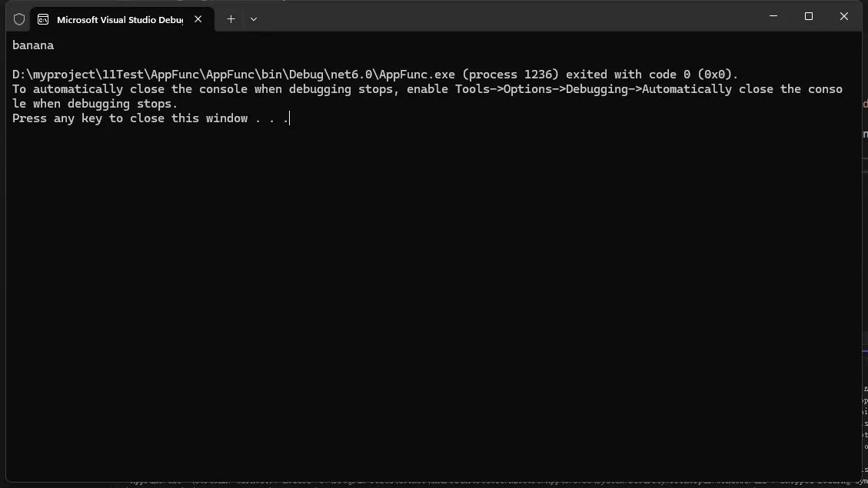Maximize the terminal window

pos(809,16)
